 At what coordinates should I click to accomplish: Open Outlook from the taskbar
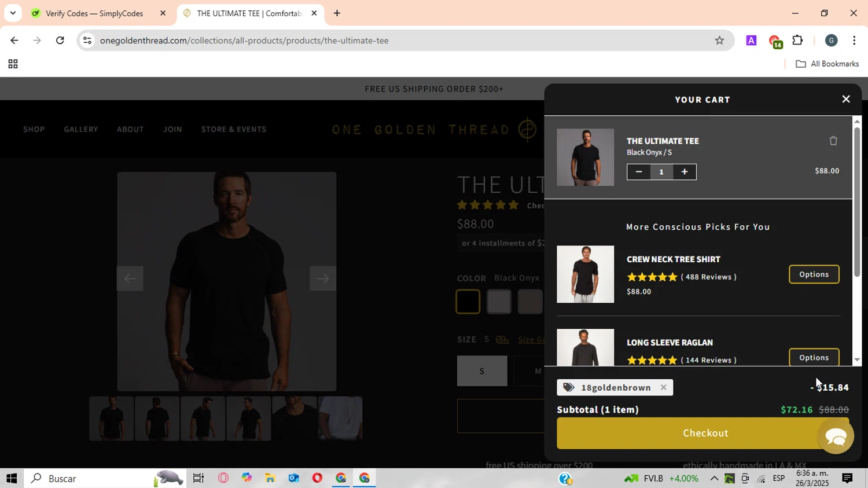coord(293,479)
